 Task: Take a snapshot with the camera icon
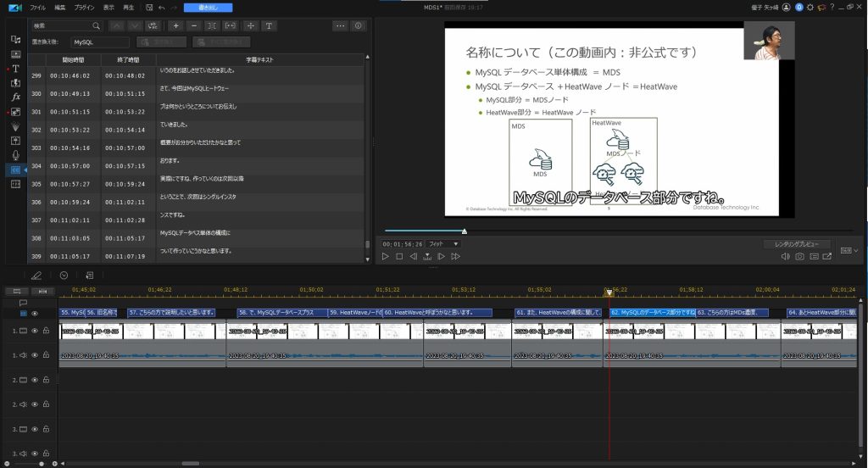800,256
